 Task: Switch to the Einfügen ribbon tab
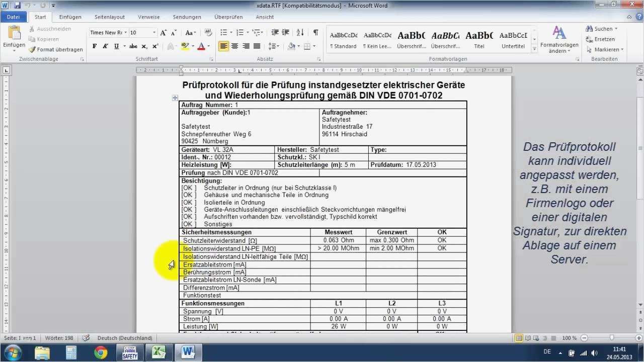tap(70, 17)
